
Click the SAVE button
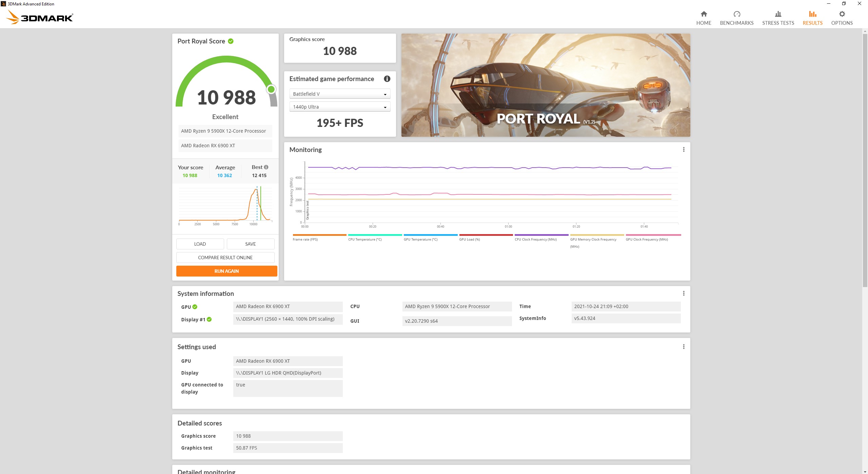point(251,244)
